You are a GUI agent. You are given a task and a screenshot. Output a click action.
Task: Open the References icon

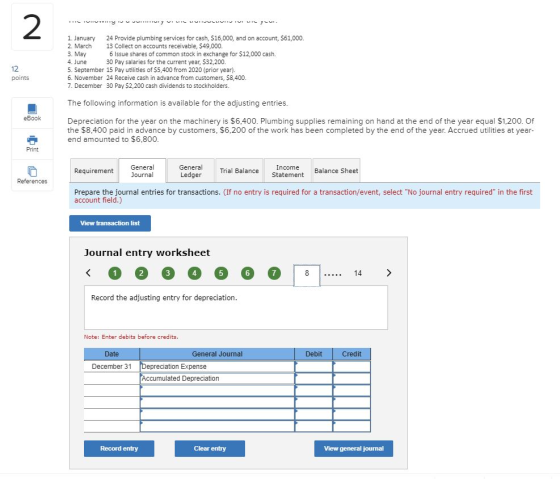coord(32,171)
